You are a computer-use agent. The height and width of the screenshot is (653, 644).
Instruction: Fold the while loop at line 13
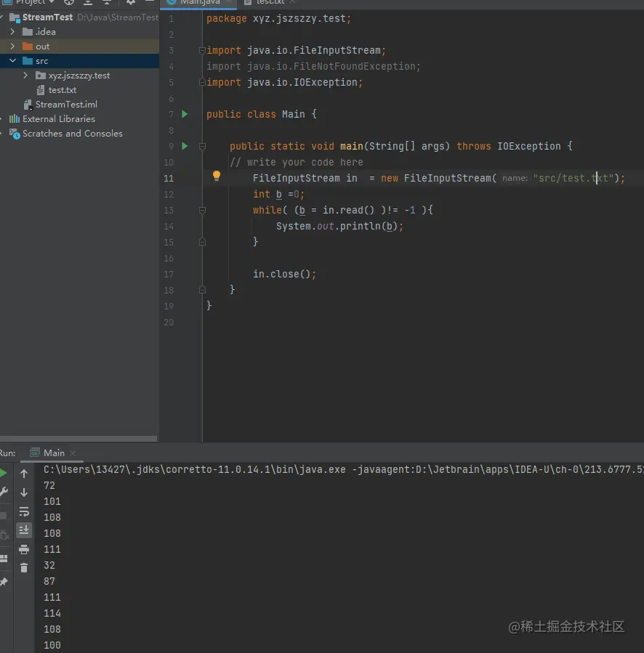pos(202,211)
